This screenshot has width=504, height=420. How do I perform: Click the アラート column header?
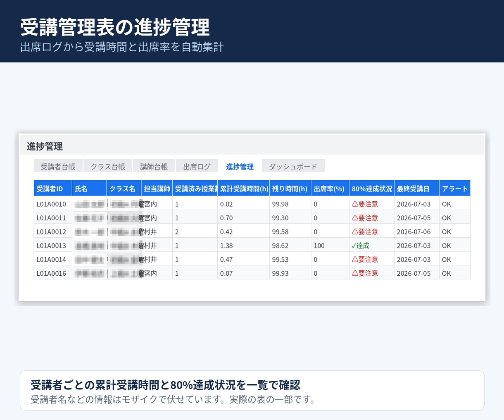tap(455, 189)
